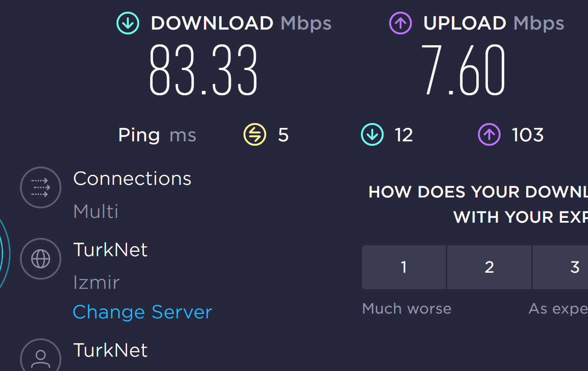Click the globe server icon beside TurkNet Izmir
Screen dimensions: 588x371
pos(40,259)
